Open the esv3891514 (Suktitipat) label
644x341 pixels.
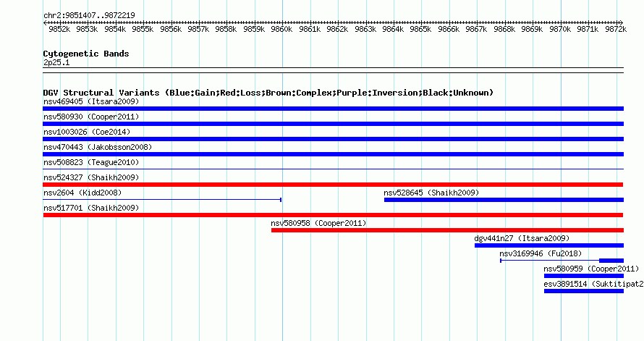[x=593, y=284]
